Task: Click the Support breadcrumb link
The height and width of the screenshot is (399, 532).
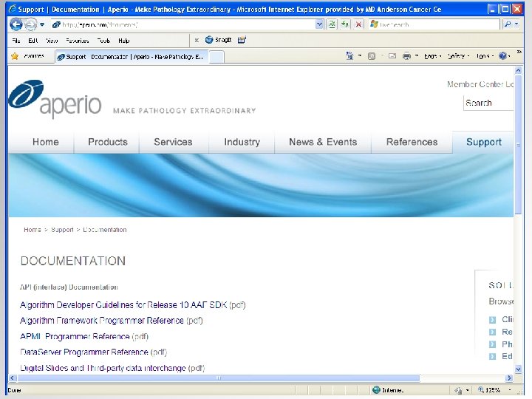Action: (x=62, y=230)
